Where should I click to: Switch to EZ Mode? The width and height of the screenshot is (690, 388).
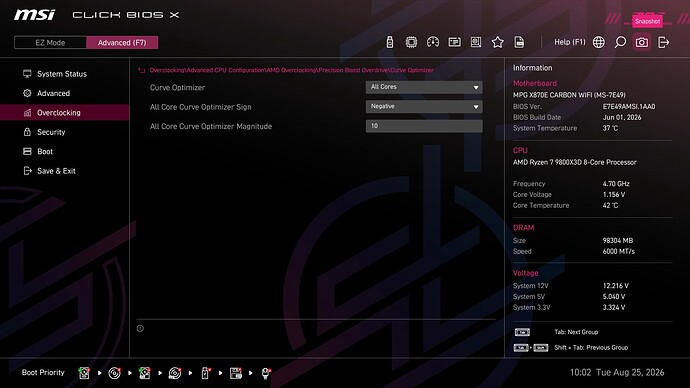50,43
